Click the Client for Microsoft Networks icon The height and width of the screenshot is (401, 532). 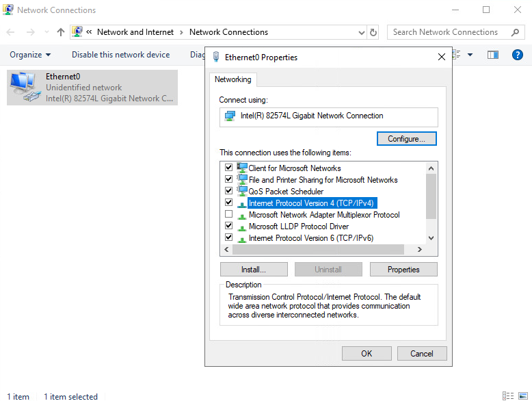(x=242, y=168)
